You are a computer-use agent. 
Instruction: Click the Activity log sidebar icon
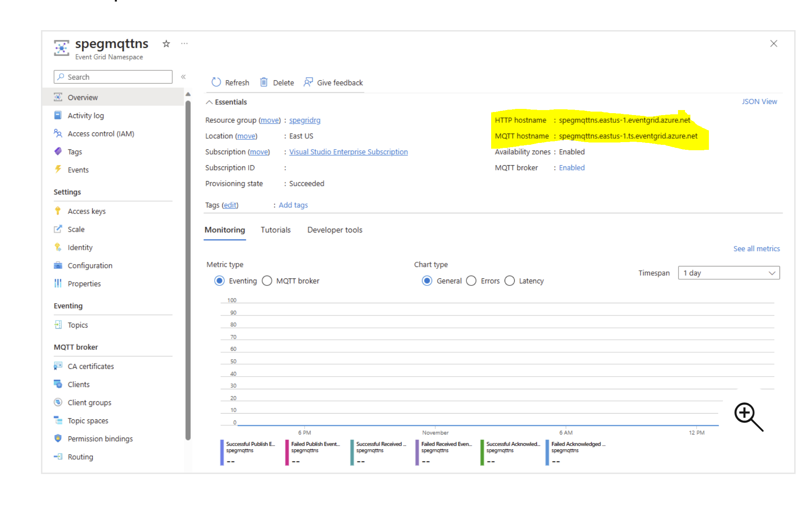[x=58, y=115]
